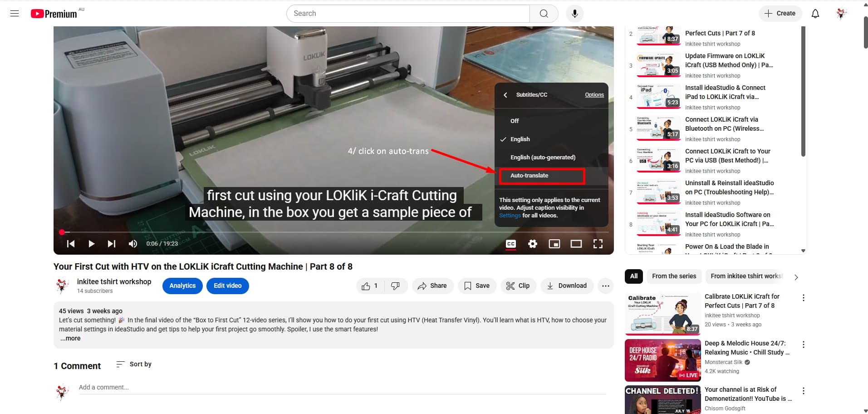868x414 pixels.
Task: Seek on the video progress bar
Action: (333, 232)
